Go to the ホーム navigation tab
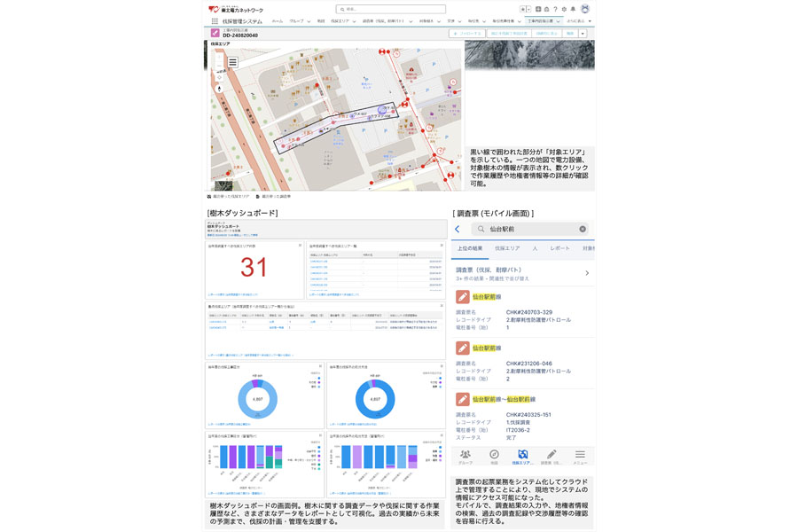The width and height of the screenshot is (798, 532). pyautogui.click(x=278, y=21)
